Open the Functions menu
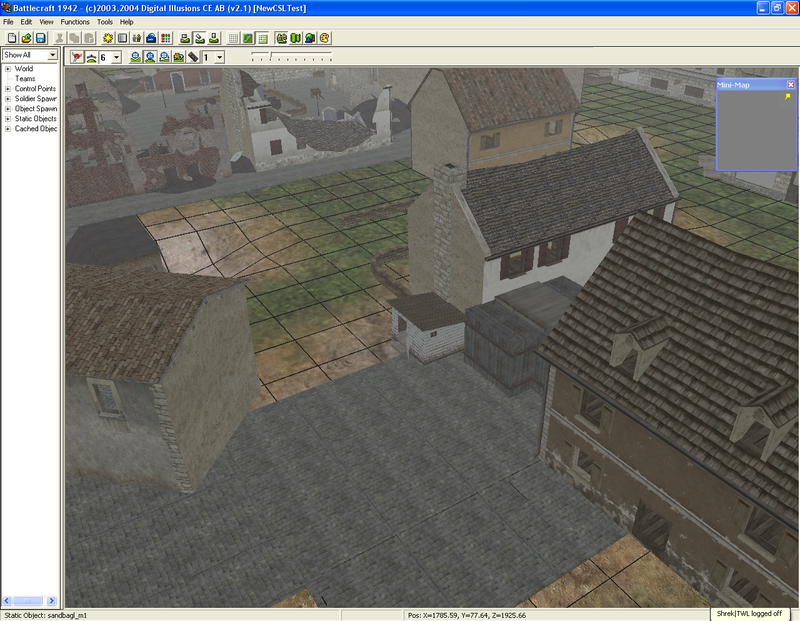Image resolution: width=800 pixels, height=621 pixels. pos(75,22)
